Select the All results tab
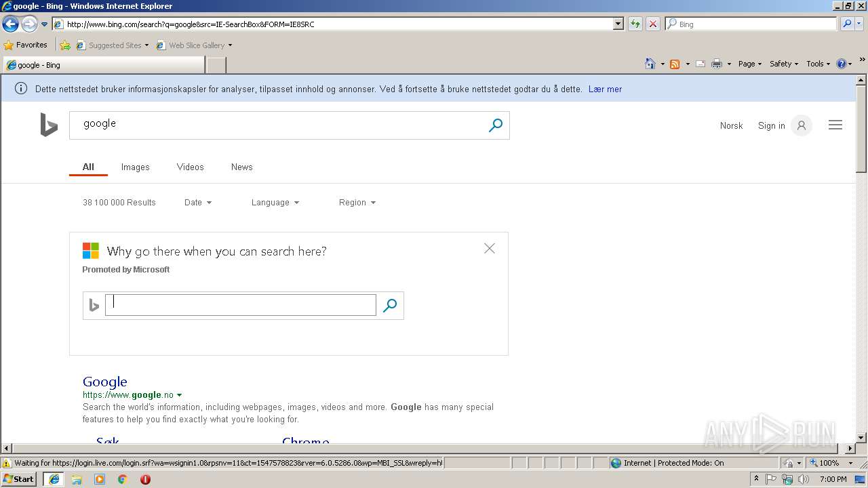Screen dimensions: 868x488 [88, 167]
